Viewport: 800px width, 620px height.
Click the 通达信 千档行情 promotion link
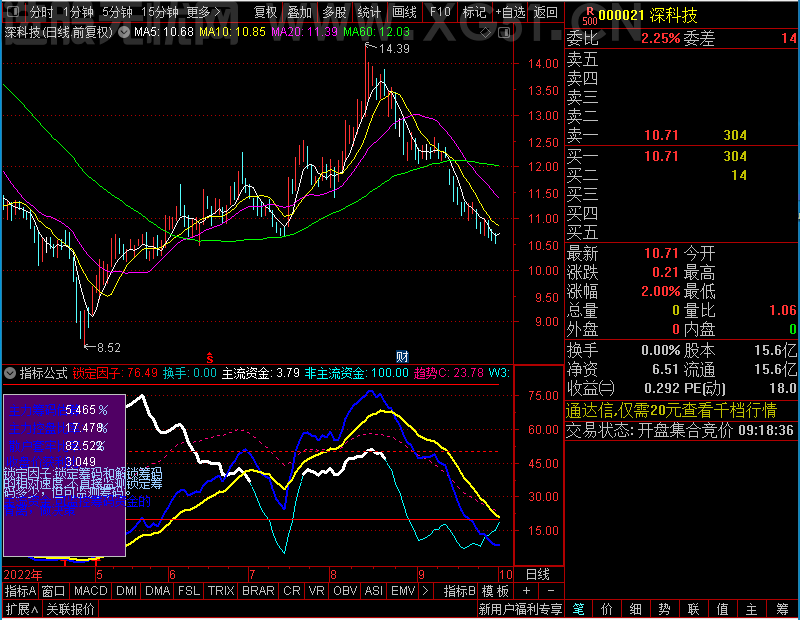point(671,410)
